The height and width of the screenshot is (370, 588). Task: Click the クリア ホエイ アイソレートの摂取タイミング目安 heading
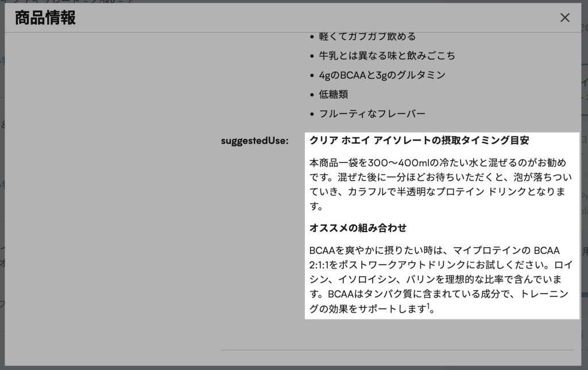click(x=419, y=141)
